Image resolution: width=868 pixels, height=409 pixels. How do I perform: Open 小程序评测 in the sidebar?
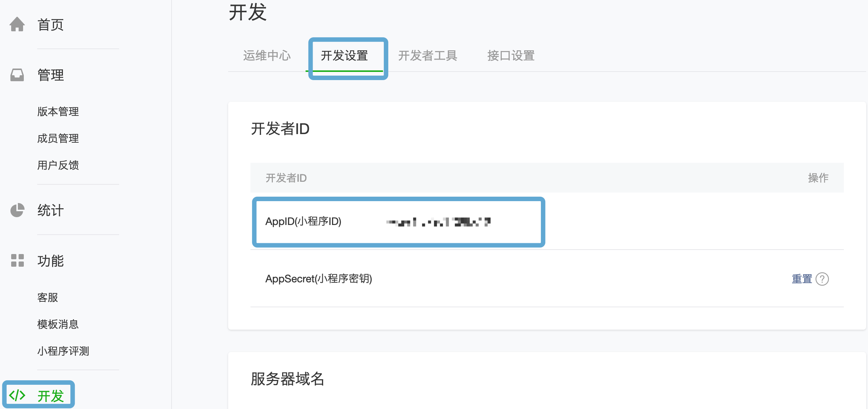click(63, 351)
